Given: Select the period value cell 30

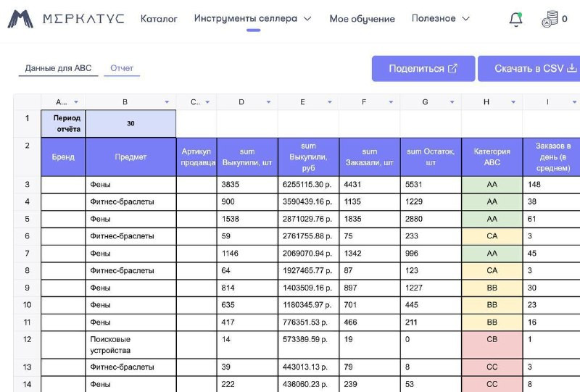Looking at the screenshot, I should [130, 123].
